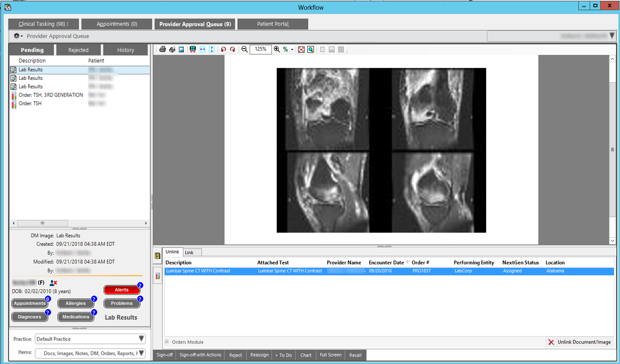The image size is (620, 364).
Task: Click the fit-to-width icon
Action: (202, 49)
